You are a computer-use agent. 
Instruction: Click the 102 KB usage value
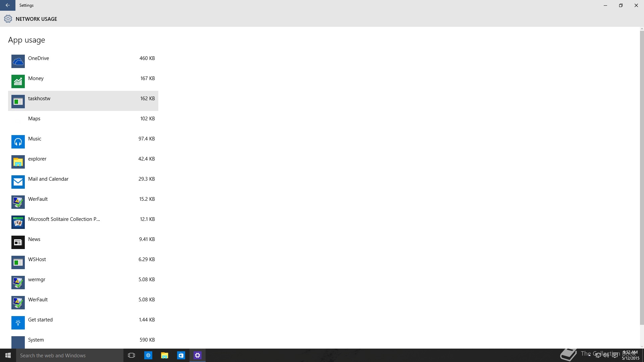(148, 119)
